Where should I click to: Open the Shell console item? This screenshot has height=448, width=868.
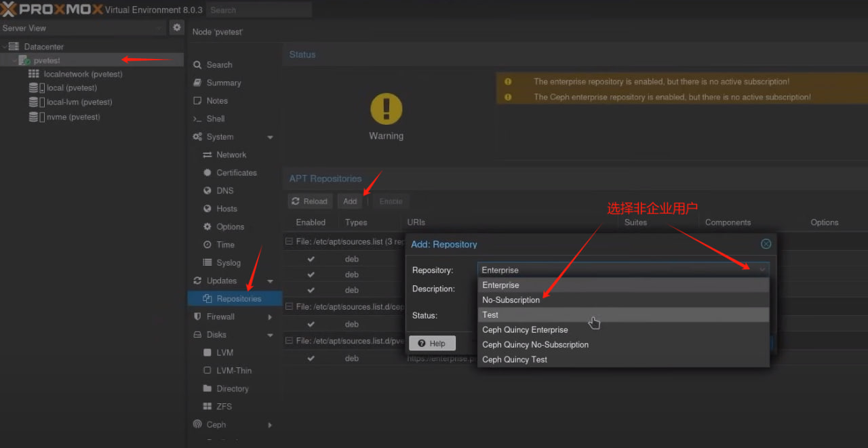[x=215, y=119]
